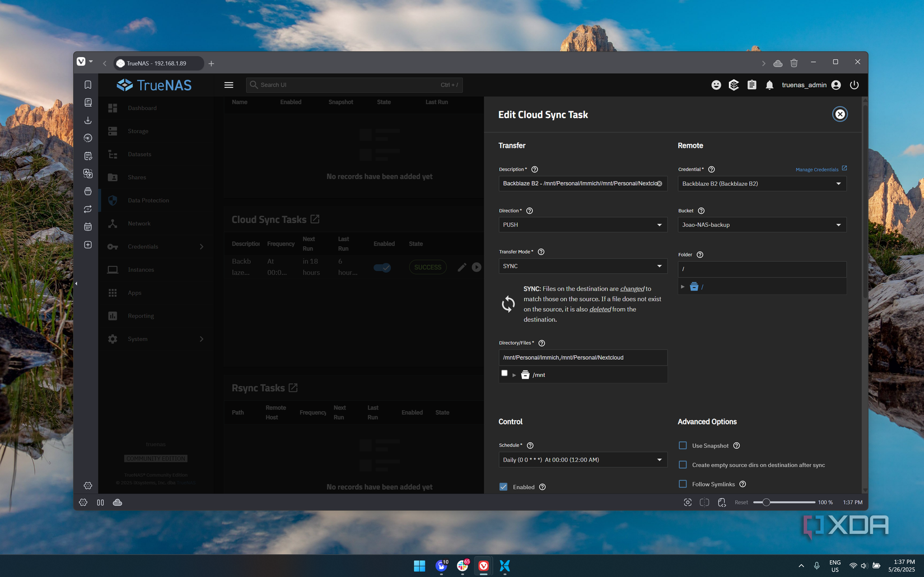
Task: Expand the System sidebar submenu
Action: (202, 339)
